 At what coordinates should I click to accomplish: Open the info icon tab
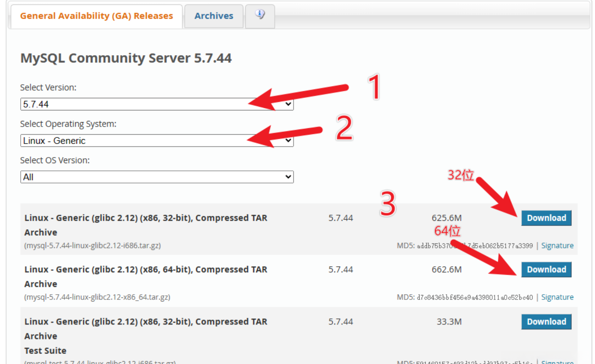coord(260,16)
